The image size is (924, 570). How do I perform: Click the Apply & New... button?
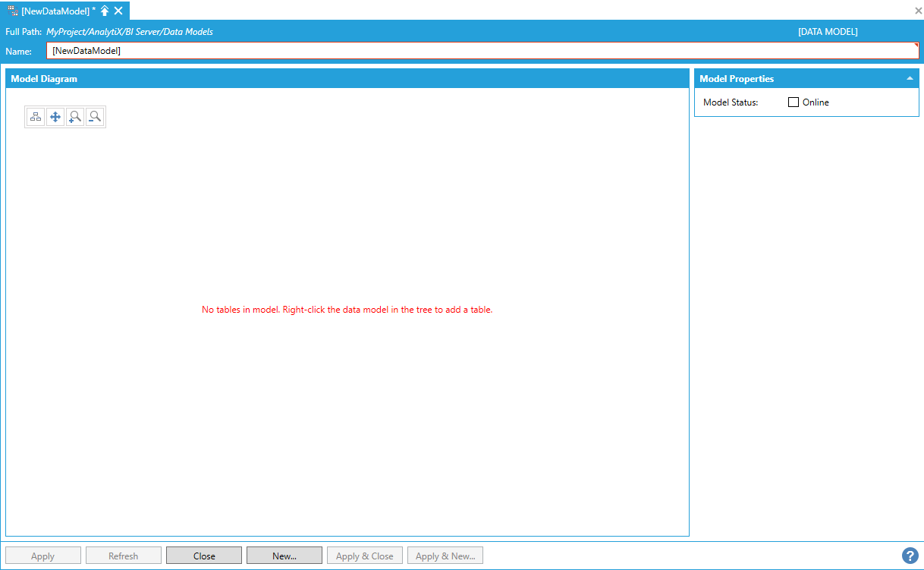pos(445,556)
